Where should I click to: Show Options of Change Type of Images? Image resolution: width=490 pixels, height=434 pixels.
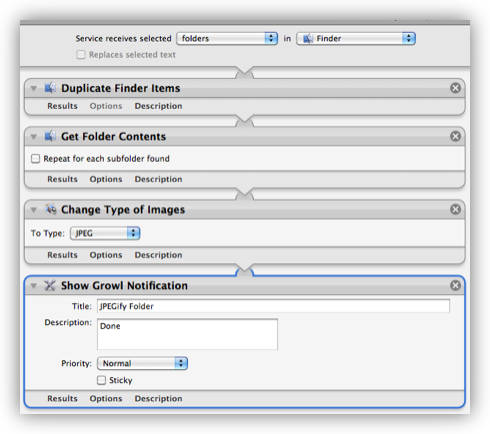click(x=106, y=255)
